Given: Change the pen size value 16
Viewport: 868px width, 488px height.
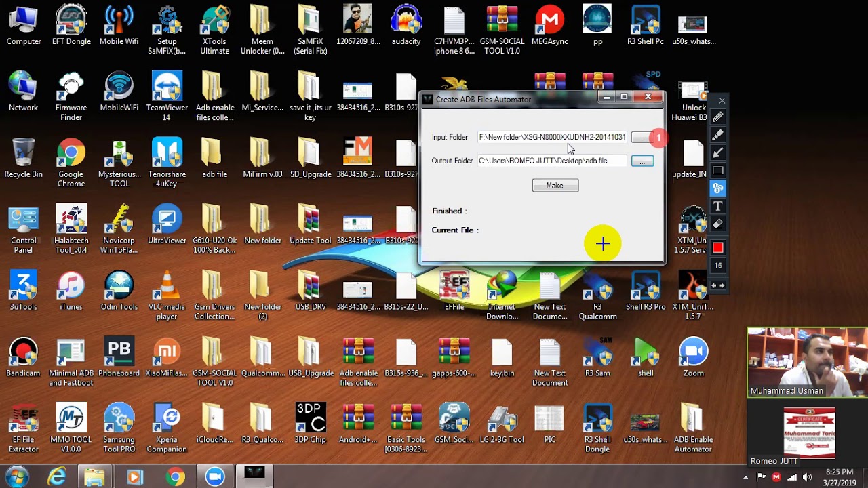Looking at the screenshot, I should point(718,266).
